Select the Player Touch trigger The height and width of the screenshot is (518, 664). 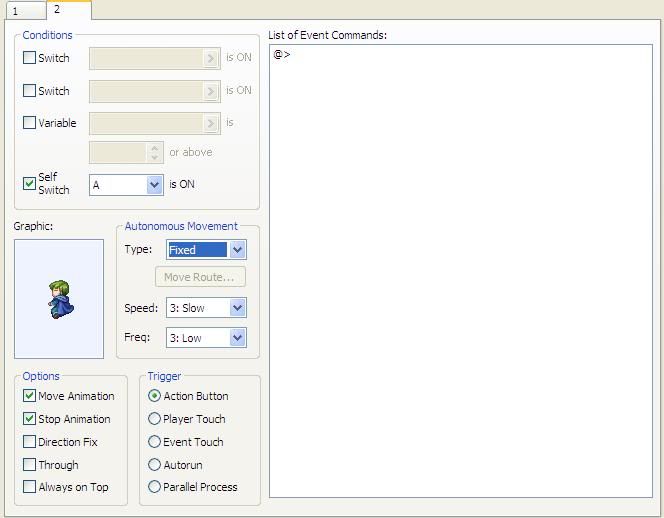point(154,419)
